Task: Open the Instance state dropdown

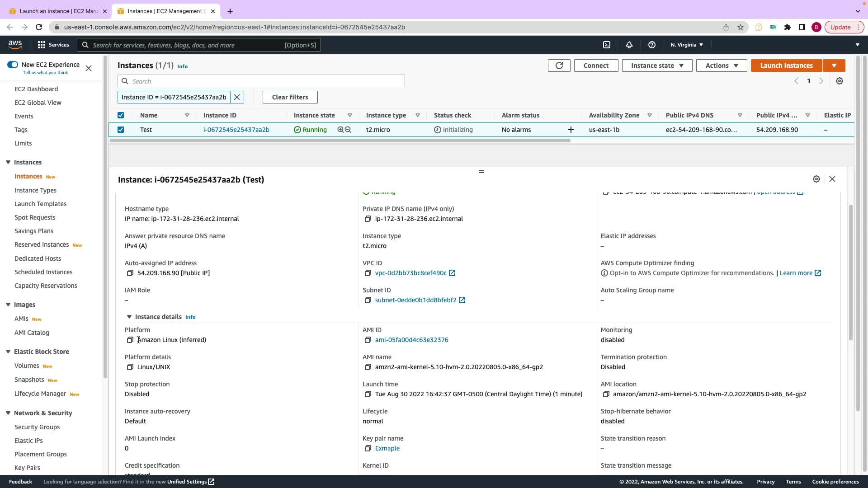Action: click(657, 66)
